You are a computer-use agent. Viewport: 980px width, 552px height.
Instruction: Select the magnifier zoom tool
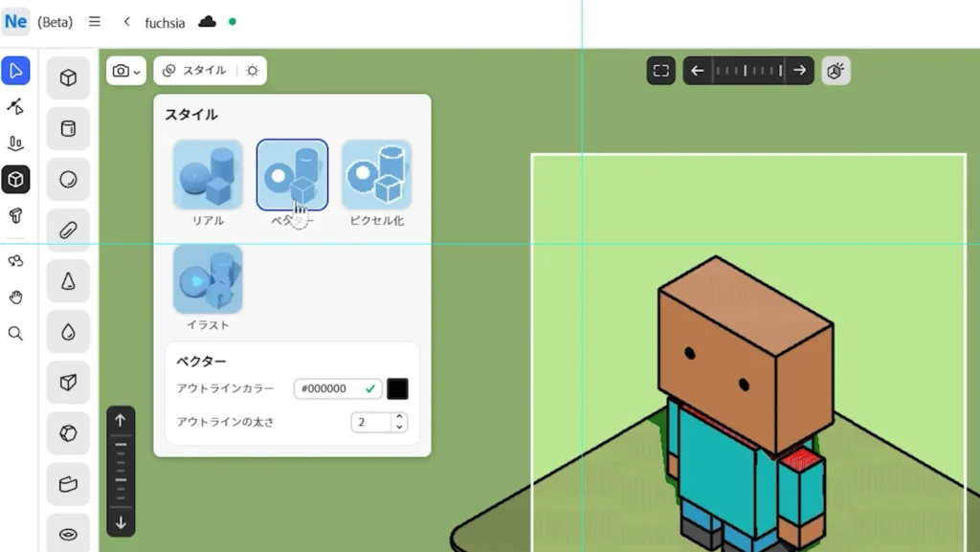pos(15,334)
